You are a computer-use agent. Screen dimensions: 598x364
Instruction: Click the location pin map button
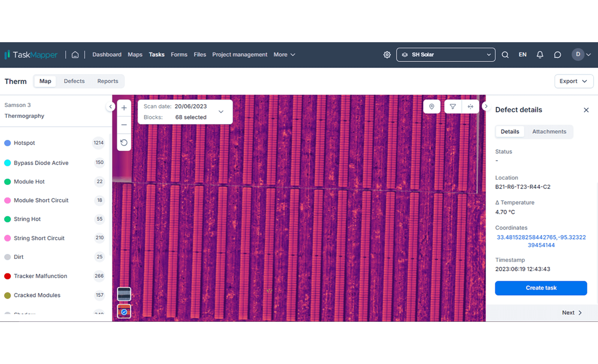coord(431,106)
